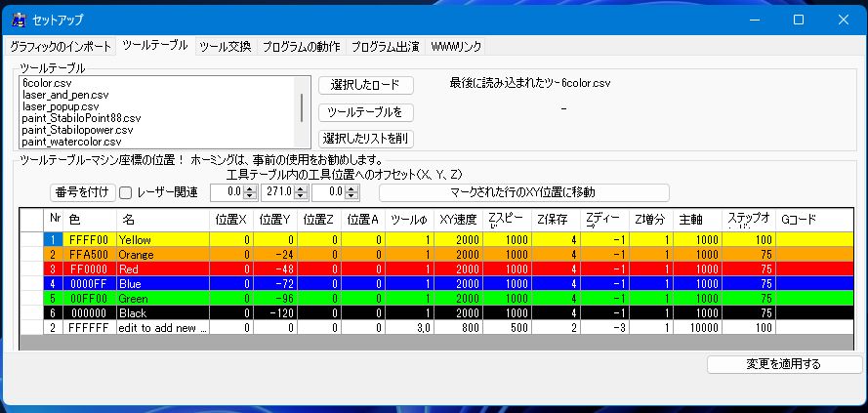This screenshot has height=413, width=868.
Task: Click the X offset field showing 0.0
Action: (227, 192)
